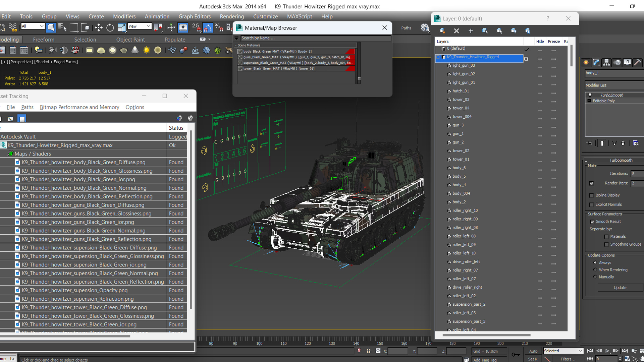Activate Select and Uniform Scale tool
Screen dimensions: 644x362
[121, 28]
